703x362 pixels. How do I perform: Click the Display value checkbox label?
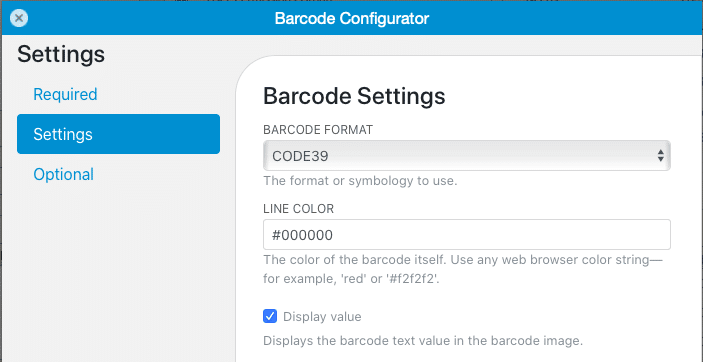pyautogui.click(x=322, y=317)
